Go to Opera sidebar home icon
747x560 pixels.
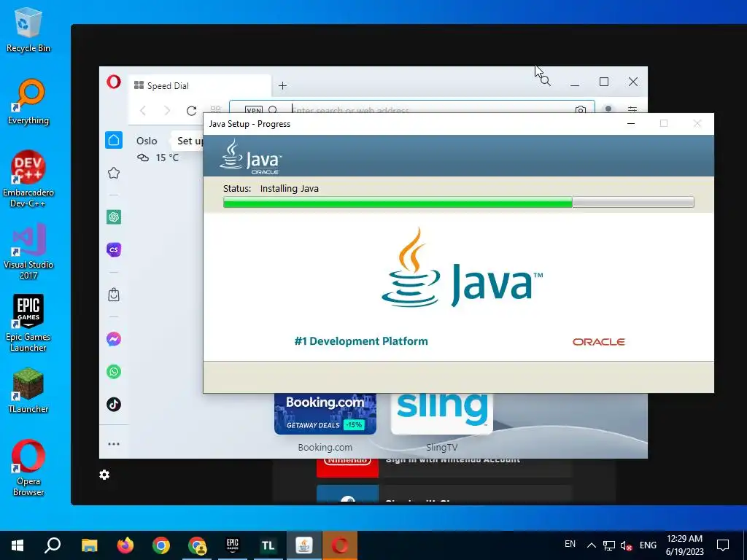114,140
